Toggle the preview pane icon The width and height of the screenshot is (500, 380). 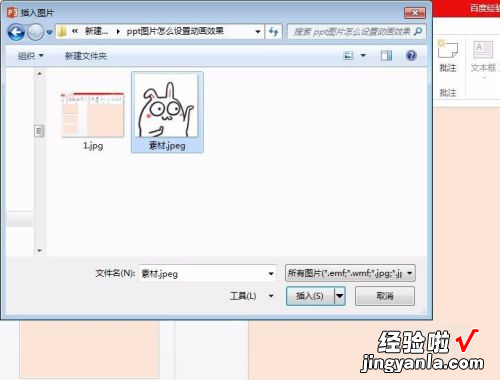coord(386,56)
